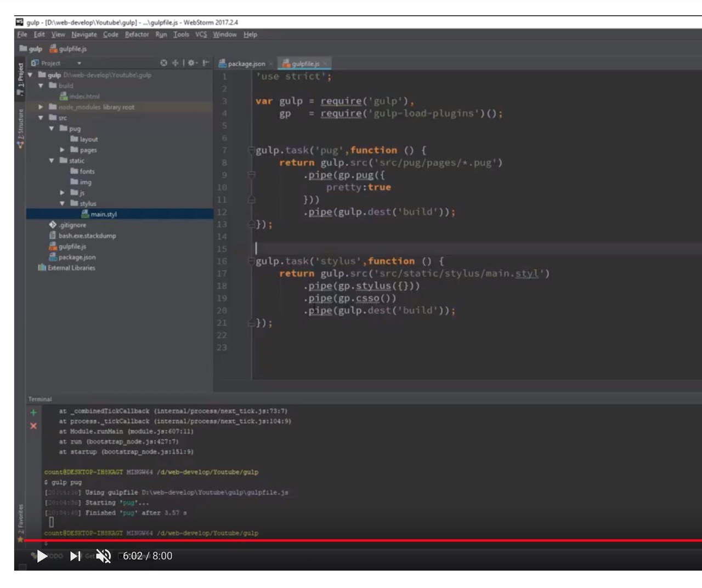
Task: Click the scroll-from-source icon in Project panel
Action: point(163,63)
